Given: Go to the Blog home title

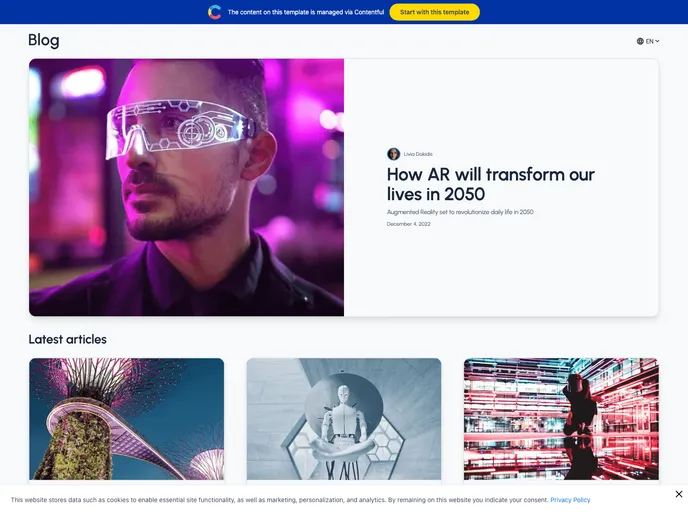Looking at the screenshot, I should pyautogui.click(x=44, y=40).
